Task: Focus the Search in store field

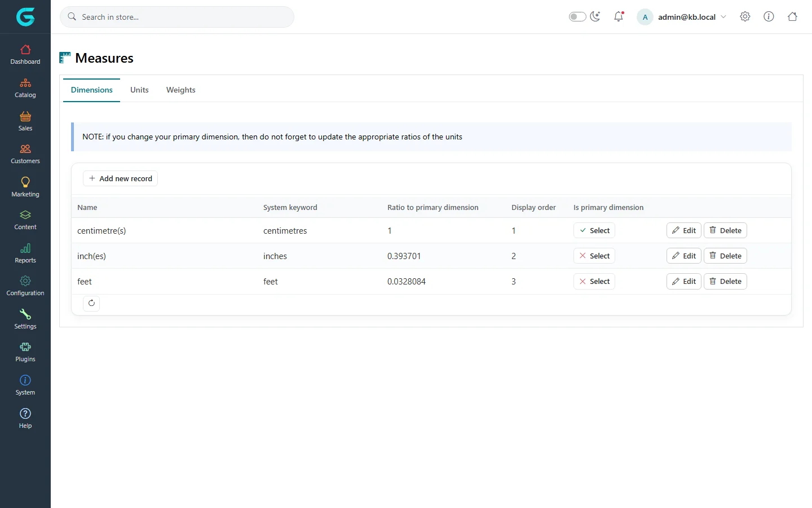Action: coord(177,17)
